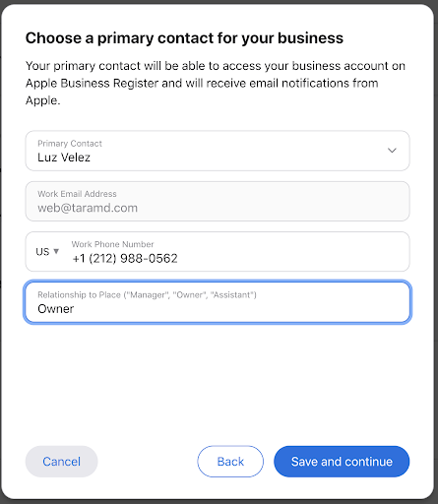Click Save and continue
Screen dimensions: 438x504
pyautogui.click(x=342, y=462)
